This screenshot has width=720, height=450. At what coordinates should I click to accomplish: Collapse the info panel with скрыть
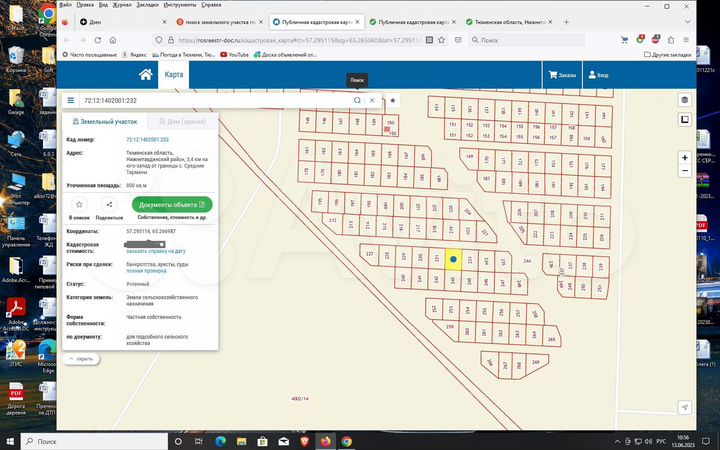pyautogui.click(x=81, y=359)
